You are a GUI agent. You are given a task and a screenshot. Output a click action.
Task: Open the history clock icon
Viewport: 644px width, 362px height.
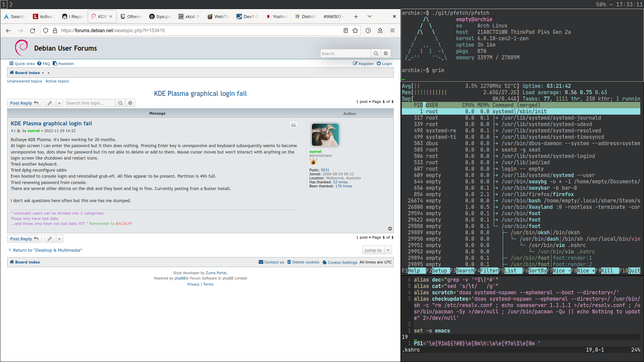click(368, 31)
